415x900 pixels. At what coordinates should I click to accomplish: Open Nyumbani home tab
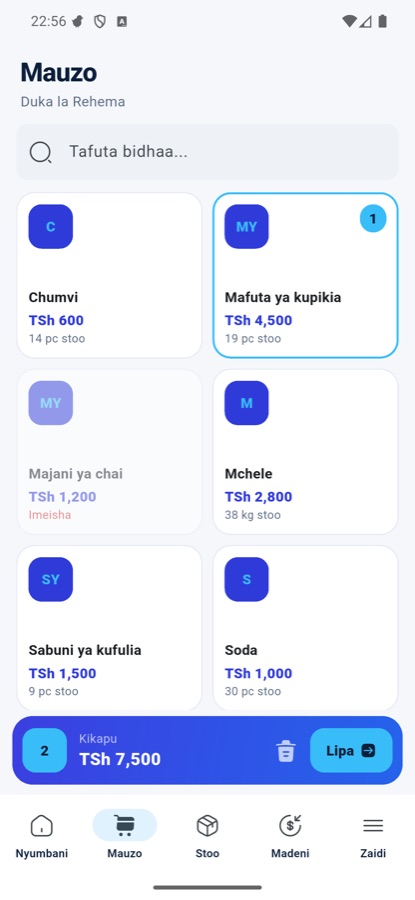41,834
